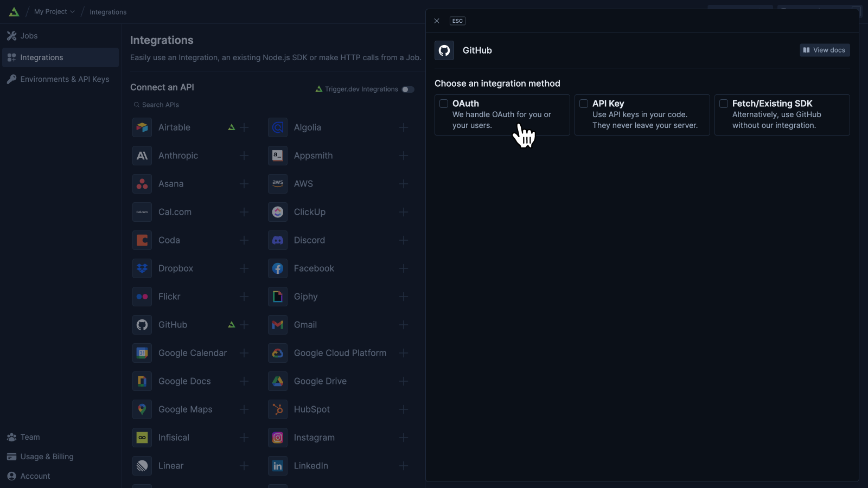The height and width of the screenshot is (488, 868).
Task: Click the Asana logo icon
Action: 142,184
